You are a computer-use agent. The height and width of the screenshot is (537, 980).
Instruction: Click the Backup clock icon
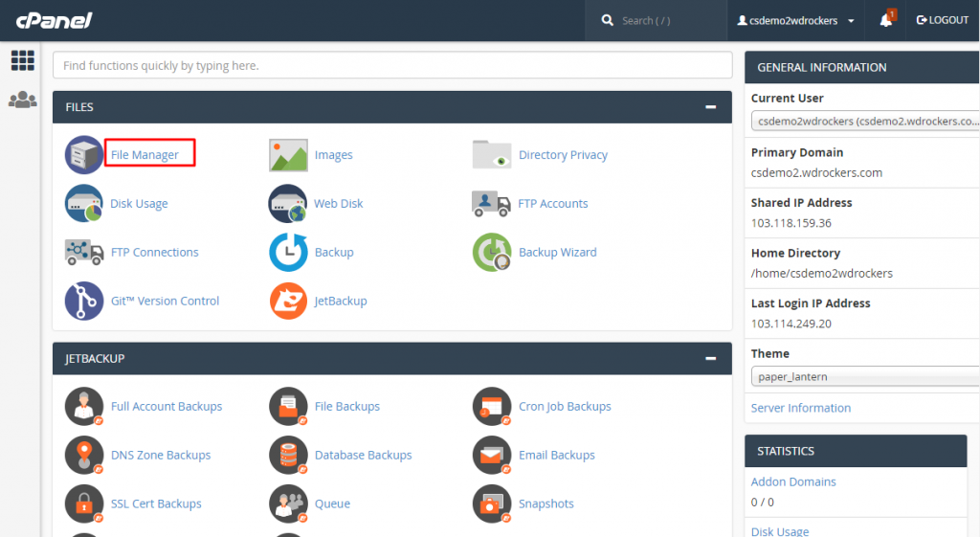pyautogui.click(x=288, y=252)
